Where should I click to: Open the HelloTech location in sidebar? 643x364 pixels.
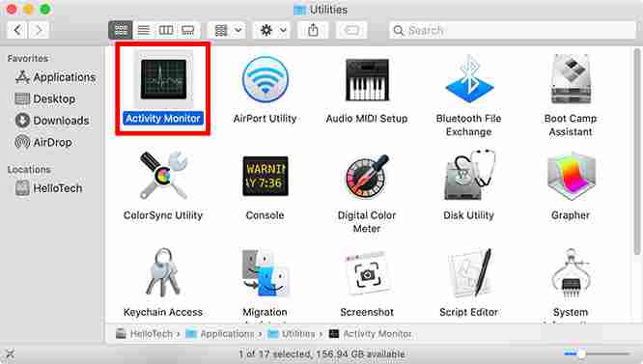point(49,188)
